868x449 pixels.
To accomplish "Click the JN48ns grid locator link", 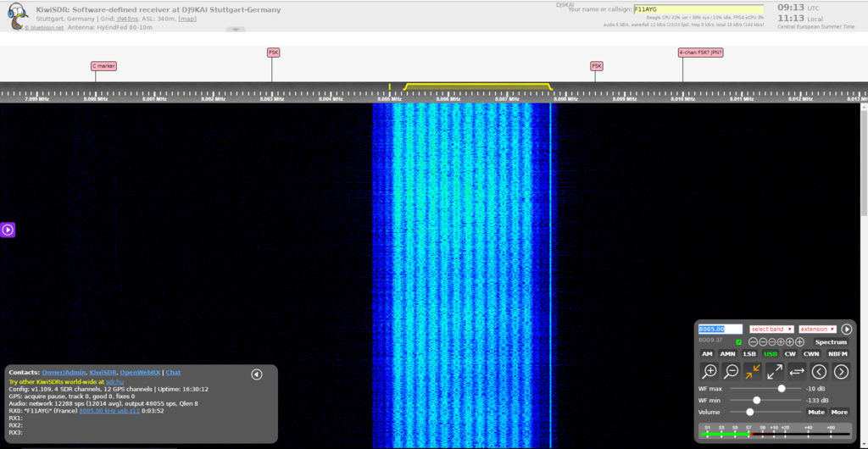I will click(x=128, y=19).
